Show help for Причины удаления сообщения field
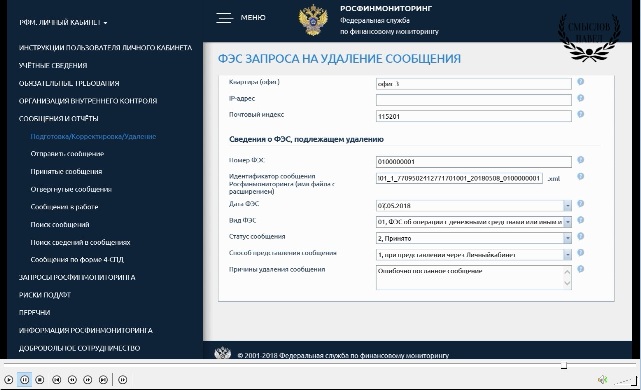The image size is (641, 390). tap(580, 269)
